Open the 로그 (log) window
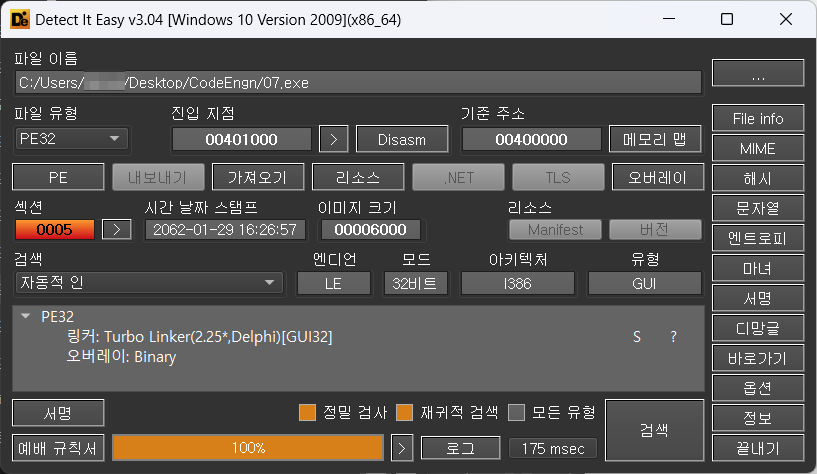The image size is (817, 474). (x=461, y=448)
